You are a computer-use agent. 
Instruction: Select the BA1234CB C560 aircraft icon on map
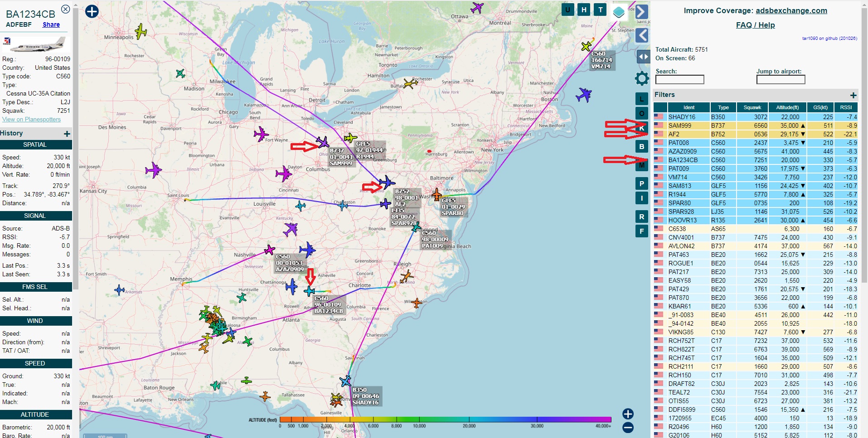pos(310,290)
